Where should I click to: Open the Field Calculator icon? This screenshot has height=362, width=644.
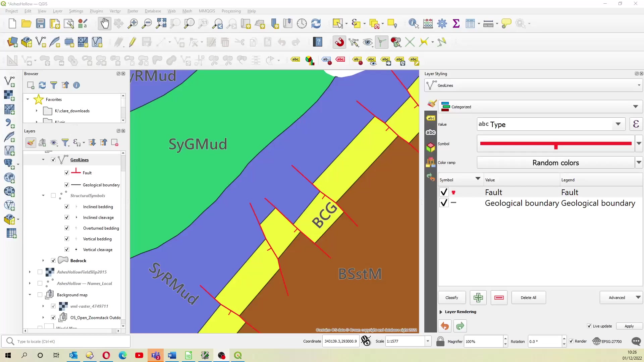(427, 23)
